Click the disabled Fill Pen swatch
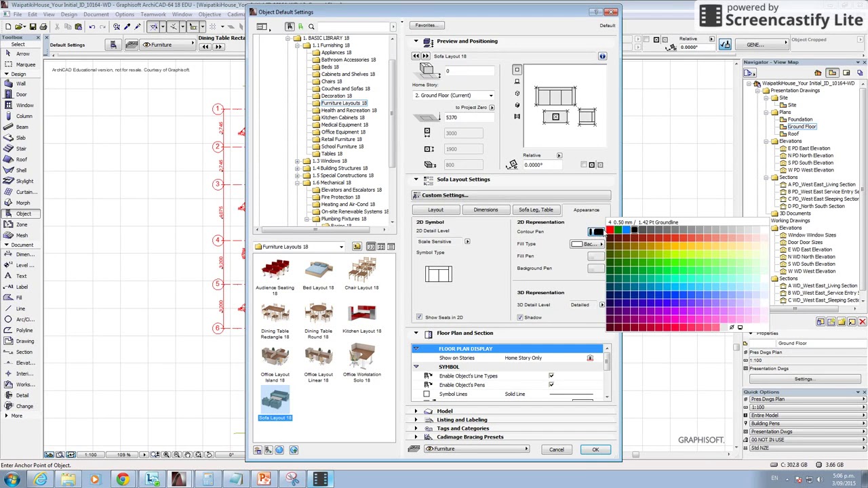This screenshot has height=488, width=868. [x=595, y=256]
